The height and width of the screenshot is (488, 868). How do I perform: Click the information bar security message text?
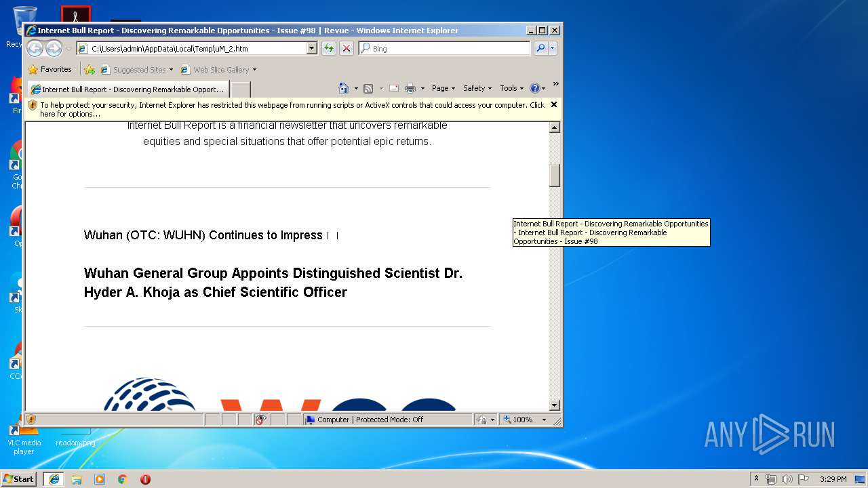point(292,109)
